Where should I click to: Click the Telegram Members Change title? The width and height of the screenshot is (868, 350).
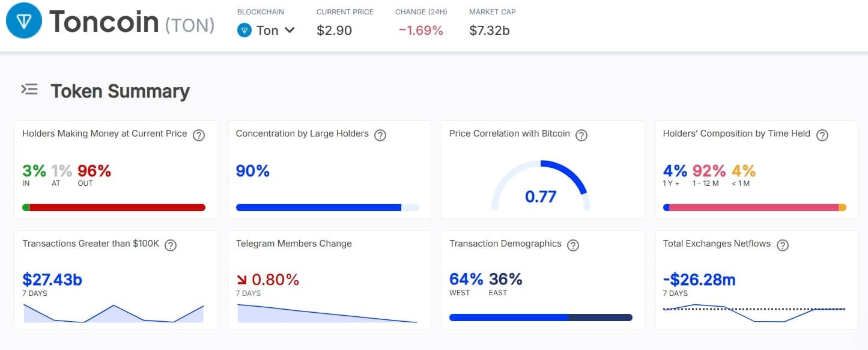(294, 244)
